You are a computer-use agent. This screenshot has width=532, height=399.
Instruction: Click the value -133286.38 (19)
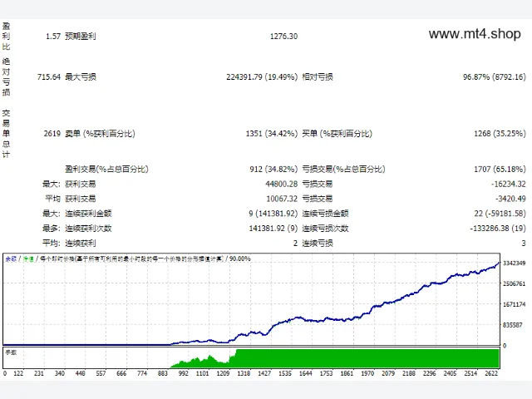point(498,229)
